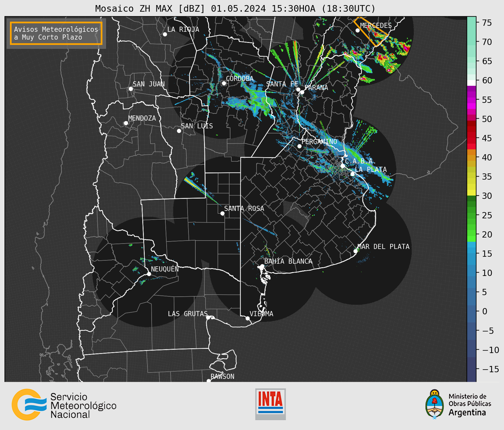Click the LA PLATA map label

(371, 170)
